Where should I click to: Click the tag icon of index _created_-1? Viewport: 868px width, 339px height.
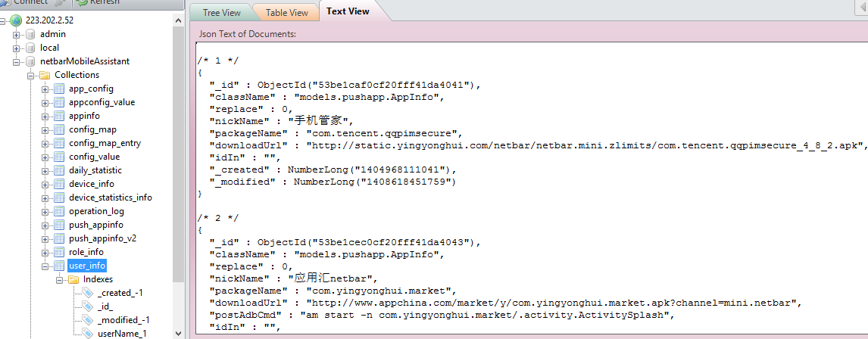(88, 293)
